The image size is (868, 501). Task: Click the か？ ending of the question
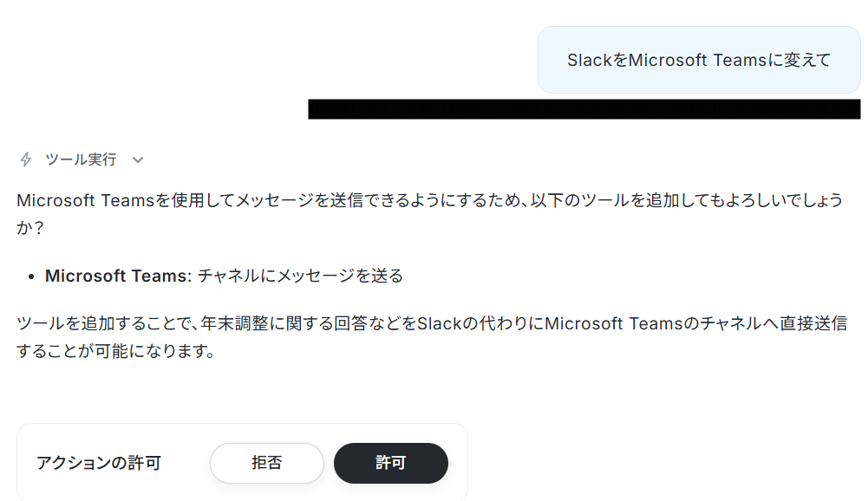click(29, 227)
